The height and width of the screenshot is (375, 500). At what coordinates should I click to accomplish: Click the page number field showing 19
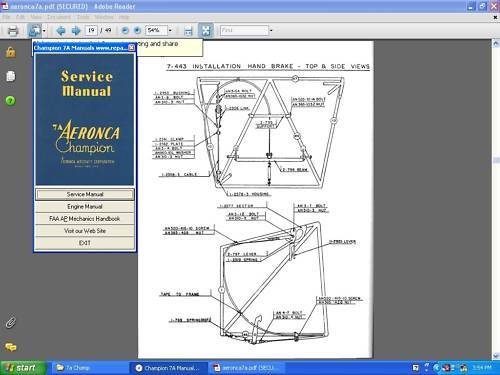pos(91,30)
